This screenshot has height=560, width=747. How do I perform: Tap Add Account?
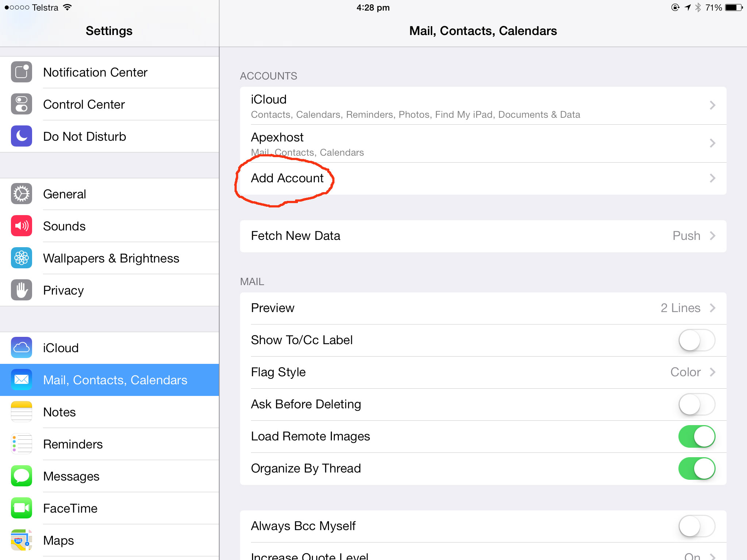(x=483, y=178)
